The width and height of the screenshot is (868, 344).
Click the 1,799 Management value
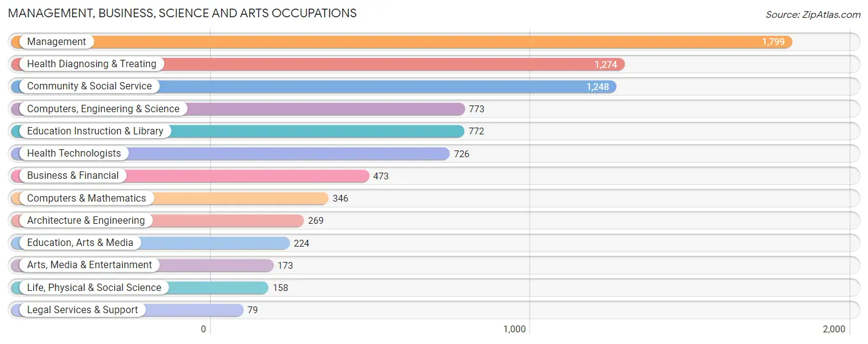click(x=773, y=42)
